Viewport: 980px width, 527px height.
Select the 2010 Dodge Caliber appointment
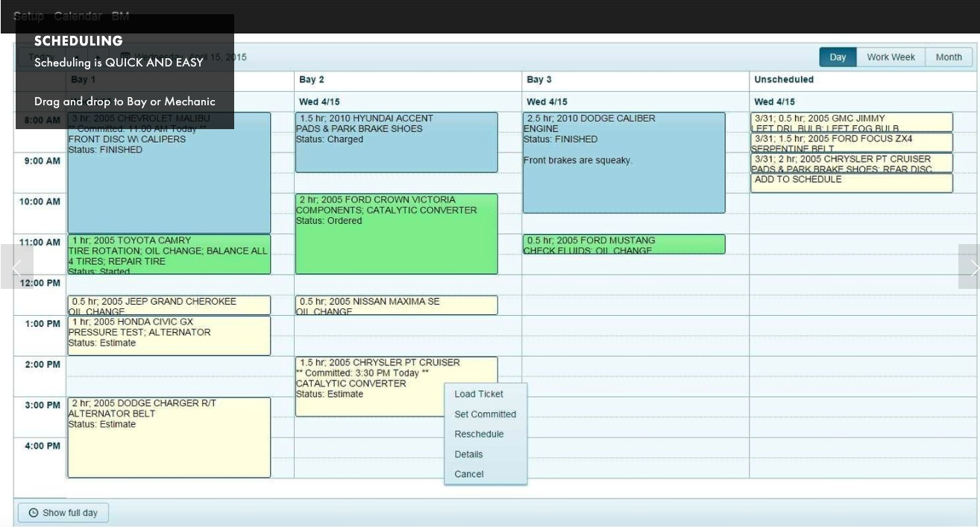tap(624, 163)
